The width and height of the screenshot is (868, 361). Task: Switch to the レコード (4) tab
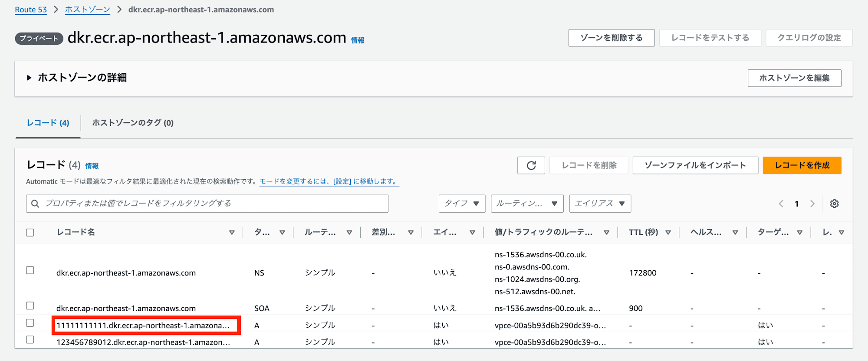pos(48,123)
